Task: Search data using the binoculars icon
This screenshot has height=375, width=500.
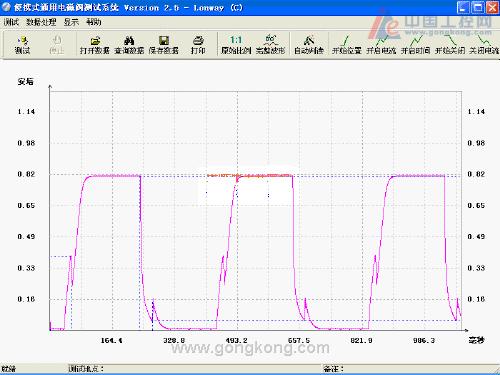Action: click(x=129, y=45)
